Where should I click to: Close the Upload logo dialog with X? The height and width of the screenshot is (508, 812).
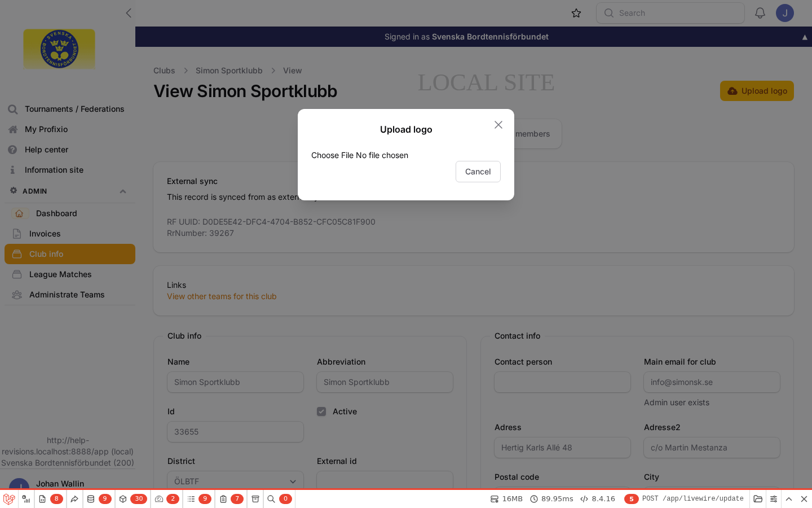coord(498,125)
